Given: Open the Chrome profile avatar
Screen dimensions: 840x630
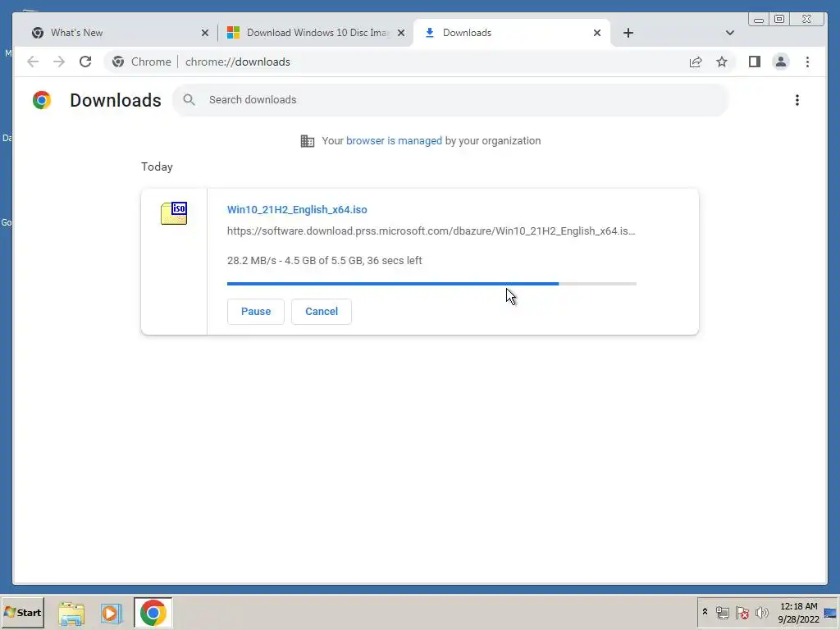Looking at the screenshot, I should [x=781, y=62].
